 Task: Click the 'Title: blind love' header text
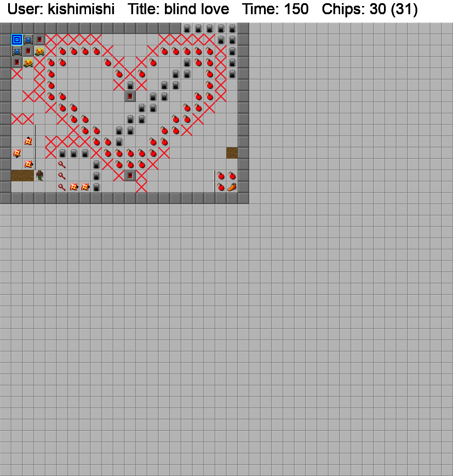coord(178,9)
